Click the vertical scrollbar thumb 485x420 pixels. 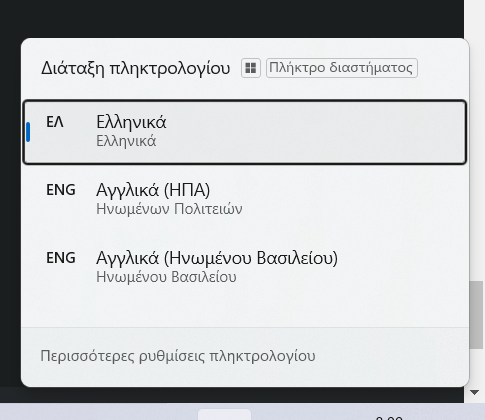[x=476, y=315]
